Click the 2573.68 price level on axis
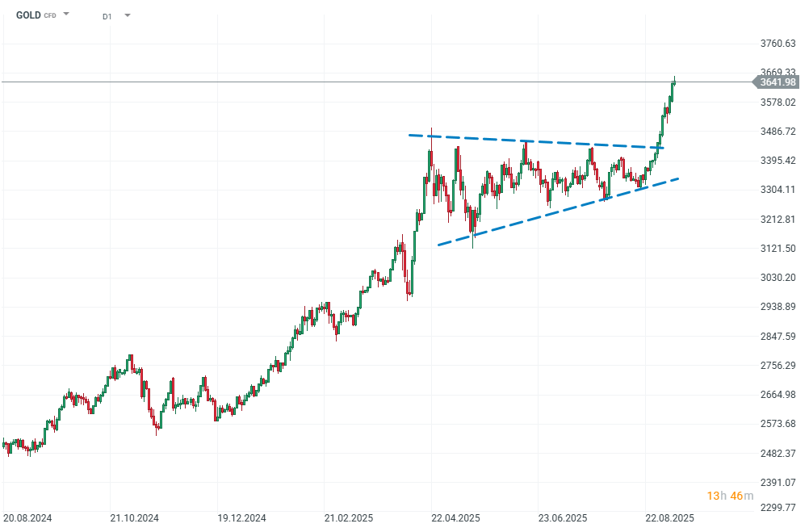The height and width of the screenshot is (532, 809). 778,424
